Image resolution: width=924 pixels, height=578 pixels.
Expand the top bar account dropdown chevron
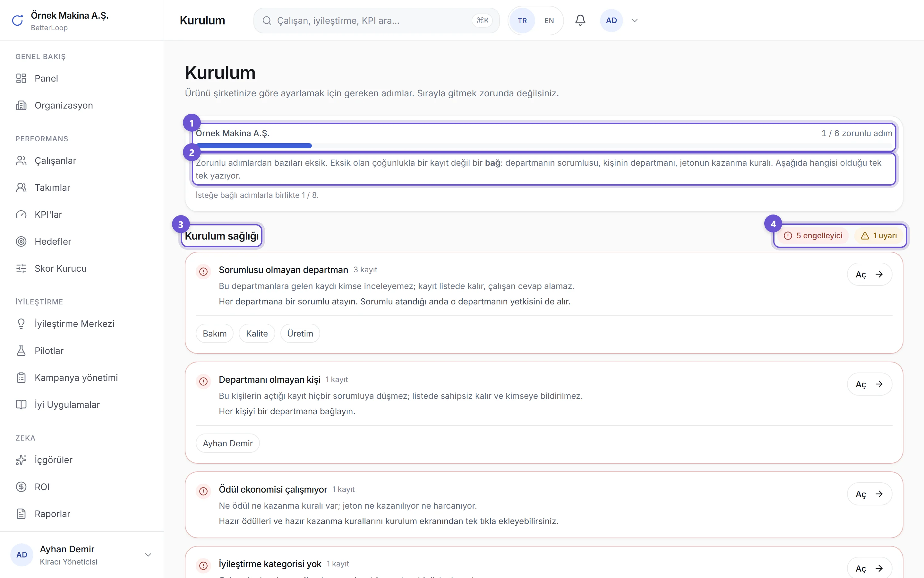pos(635,21)
